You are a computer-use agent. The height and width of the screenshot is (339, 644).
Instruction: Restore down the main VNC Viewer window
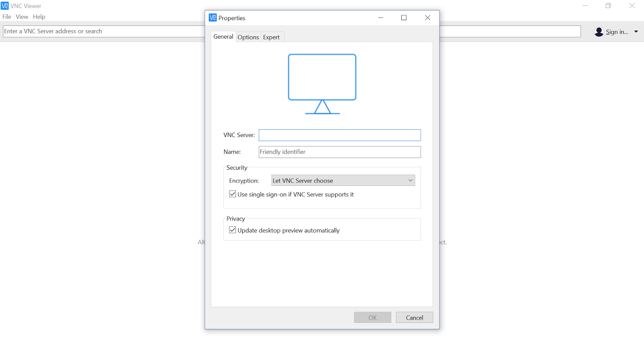[x=608, y=6]
